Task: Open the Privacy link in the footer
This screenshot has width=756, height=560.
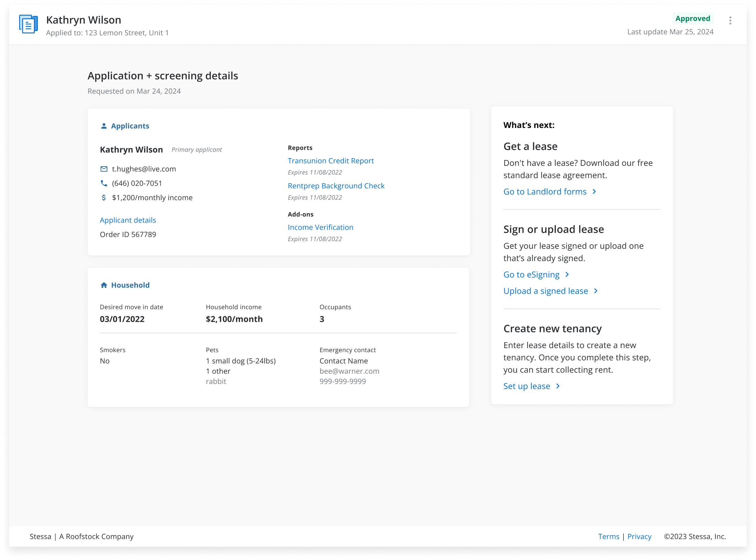Action: coord(639,536)
